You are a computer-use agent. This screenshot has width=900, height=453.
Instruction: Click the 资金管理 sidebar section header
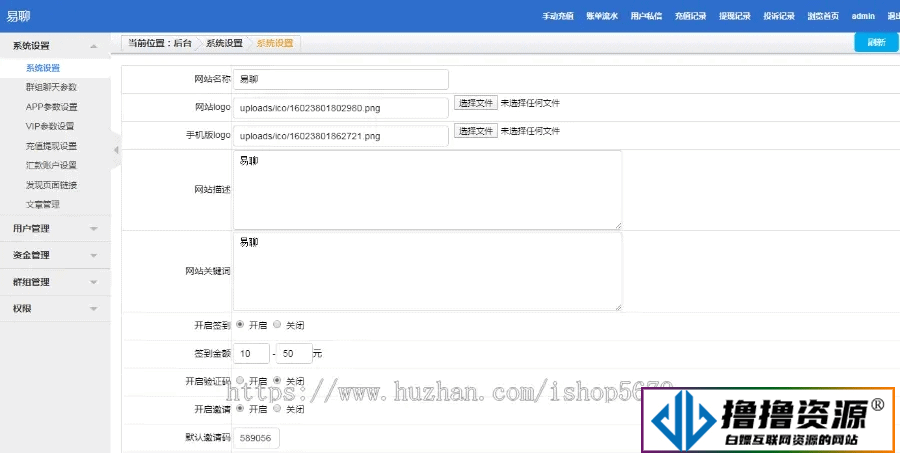pyautogui.click(x=55, y=255)
